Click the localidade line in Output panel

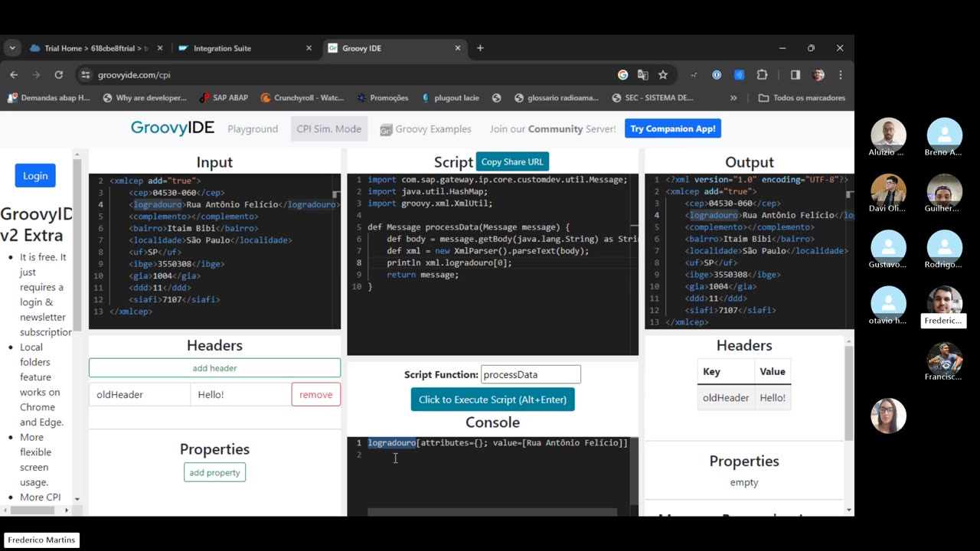point(766,251)
